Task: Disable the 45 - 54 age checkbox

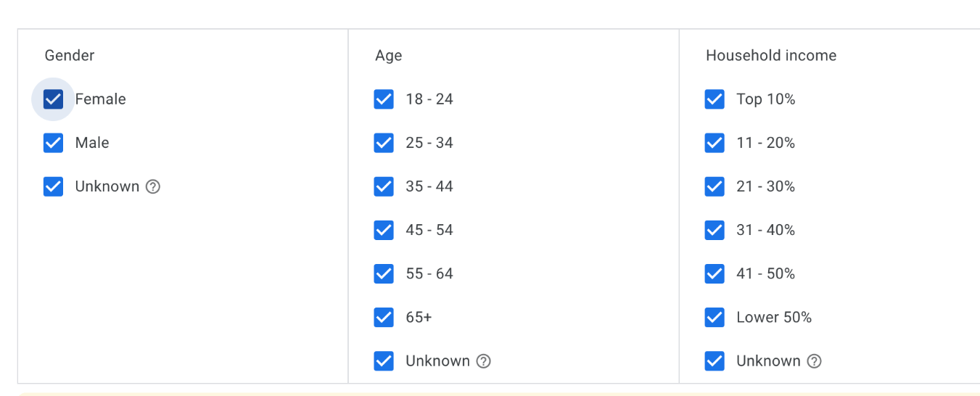Action: (384, 230)
